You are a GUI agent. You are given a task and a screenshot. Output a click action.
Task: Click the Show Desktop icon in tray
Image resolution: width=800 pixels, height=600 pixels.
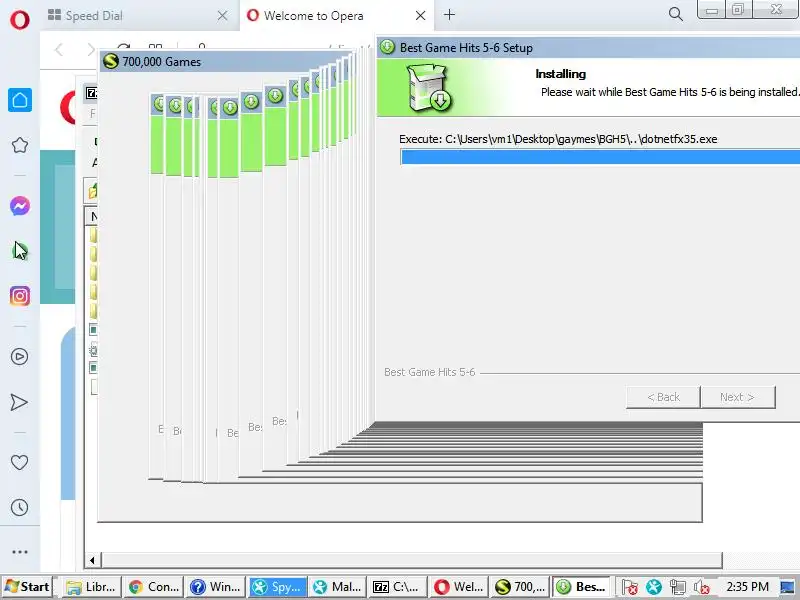tap(789, 587)
